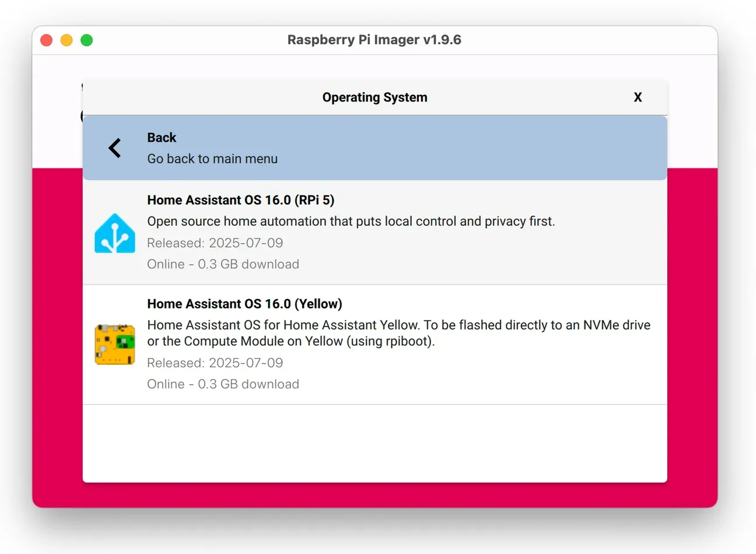Click the yellow circuit board thumbnail icon

114,343
